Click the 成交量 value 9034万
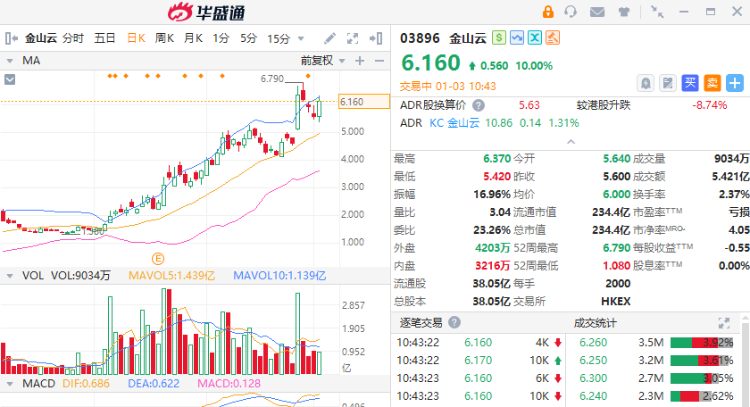 tap(732, 158)
